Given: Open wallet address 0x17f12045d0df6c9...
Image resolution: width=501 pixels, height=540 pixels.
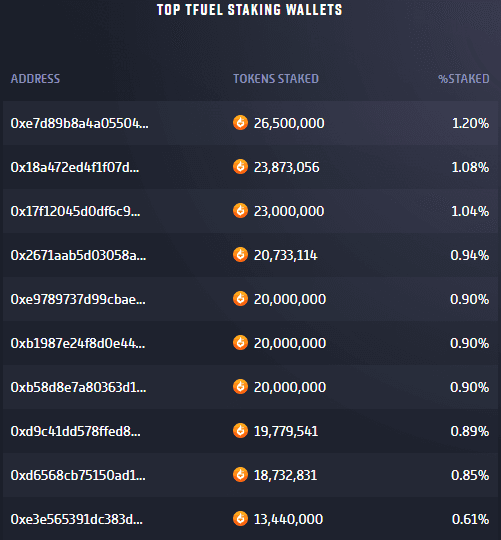Looking at the screenshot, I should (x=75, y=211).
